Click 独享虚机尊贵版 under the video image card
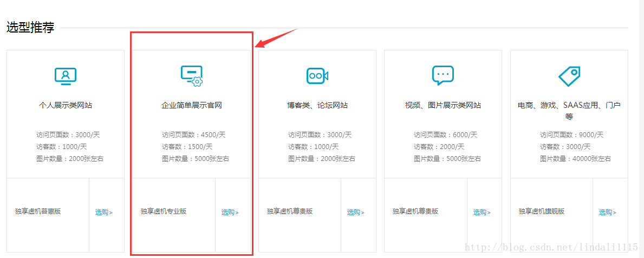The width and height of the screenshot is (644, 258). [x=415, y=211]
